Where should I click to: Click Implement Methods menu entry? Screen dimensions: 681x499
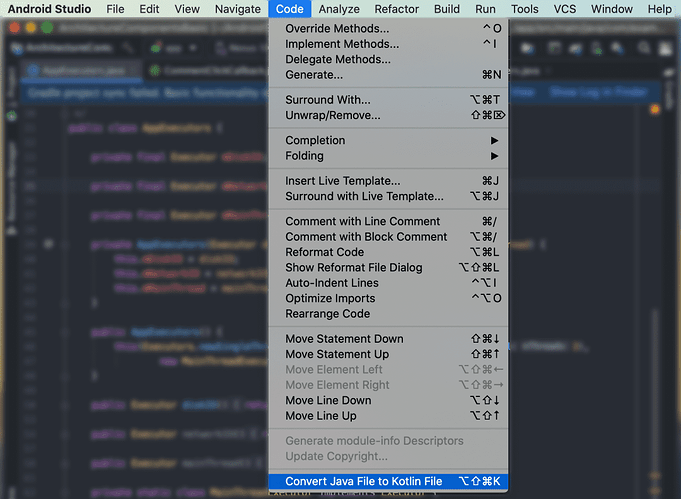(x=341, y=45)
